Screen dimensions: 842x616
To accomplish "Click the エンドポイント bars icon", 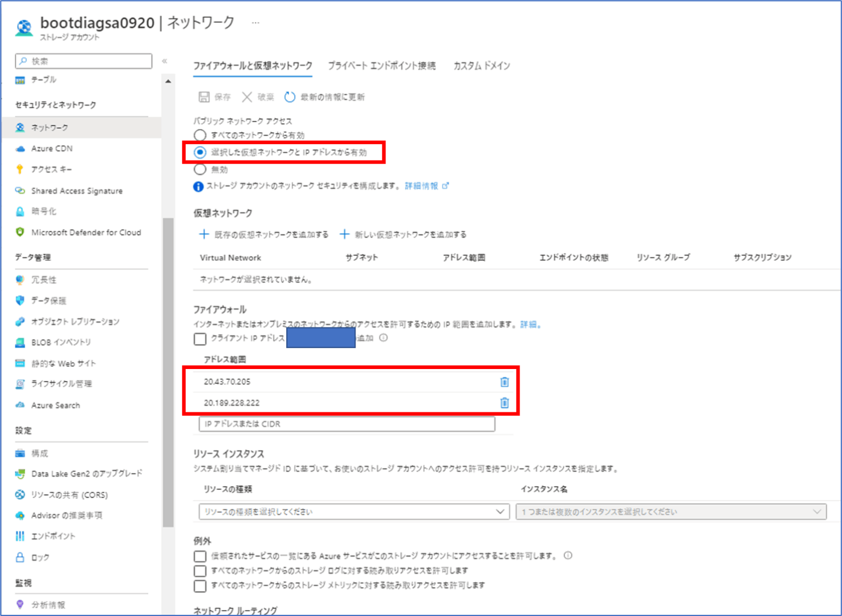I will tap(20, 536).
